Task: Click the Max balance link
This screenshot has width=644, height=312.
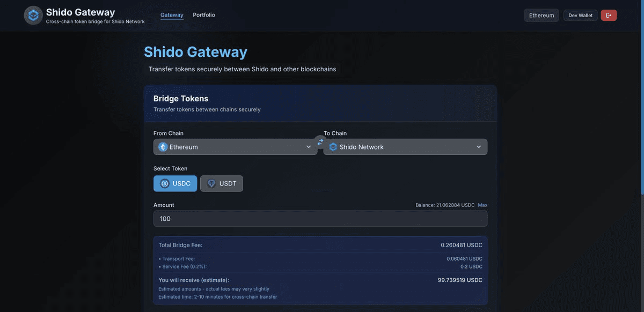Action: pos(483,205)
